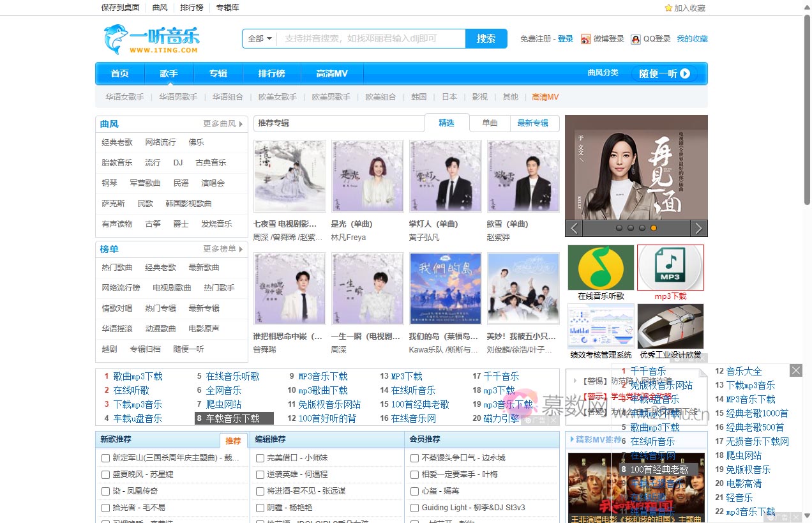Click the QQ login penguin icon
The image size is (812, 523).
tap(635, 39)
